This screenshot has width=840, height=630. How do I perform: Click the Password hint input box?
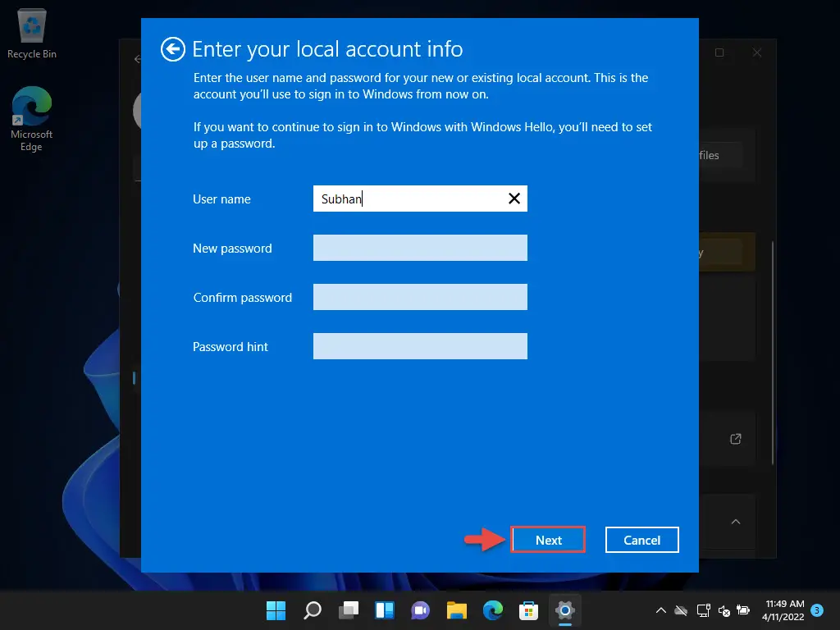point(420,346)
